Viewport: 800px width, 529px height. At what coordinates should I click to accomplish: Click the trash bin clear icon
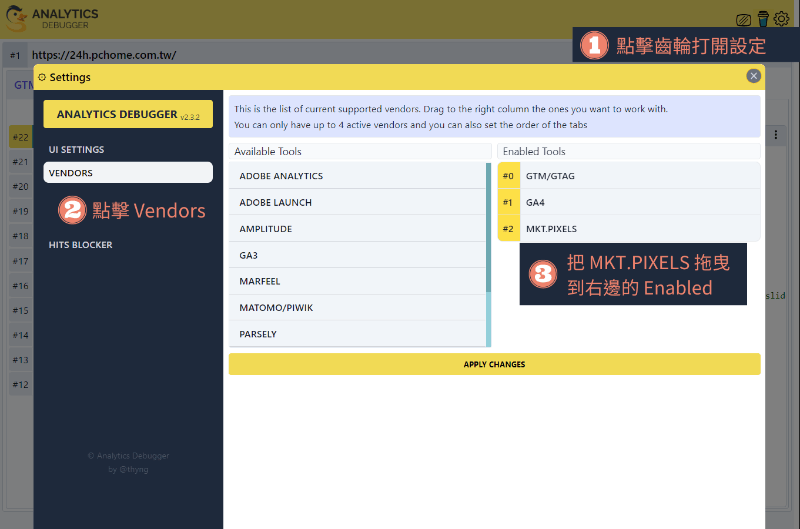click(x=763, y=19)
